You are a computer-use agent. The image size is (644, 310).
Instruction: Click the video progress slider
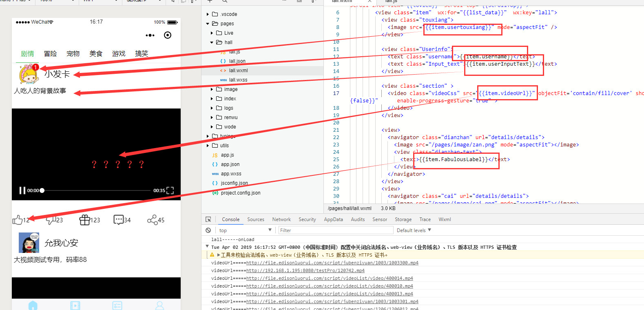tap(96, 190)
